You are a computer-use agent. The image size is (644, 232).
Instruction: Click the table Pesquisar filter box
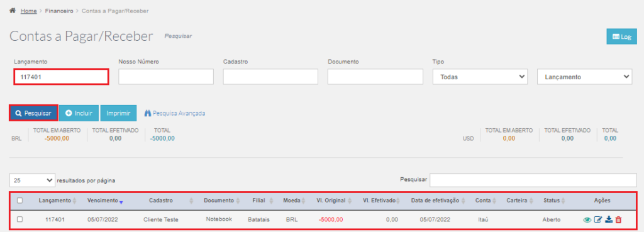click(x=533, y=180)
